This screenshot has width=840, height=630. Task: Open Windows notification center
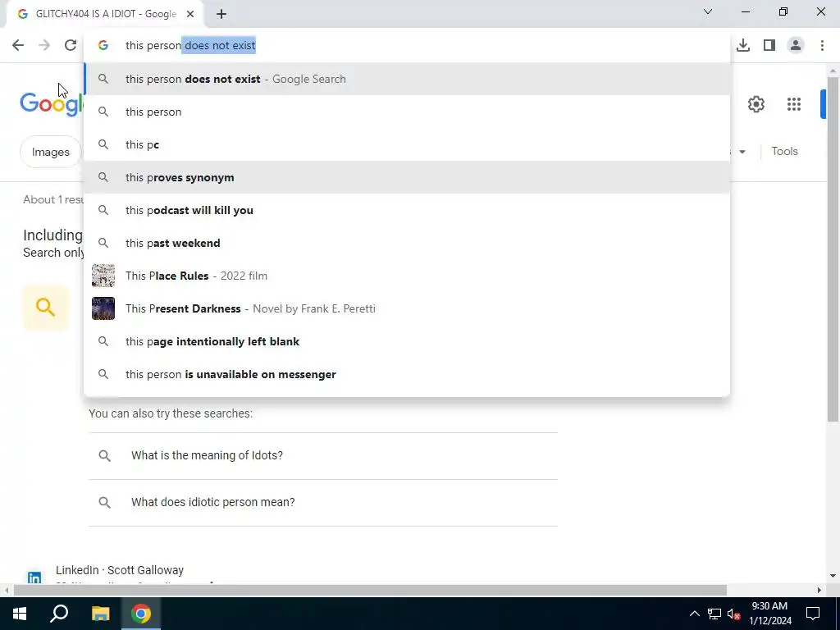[813, 614]
